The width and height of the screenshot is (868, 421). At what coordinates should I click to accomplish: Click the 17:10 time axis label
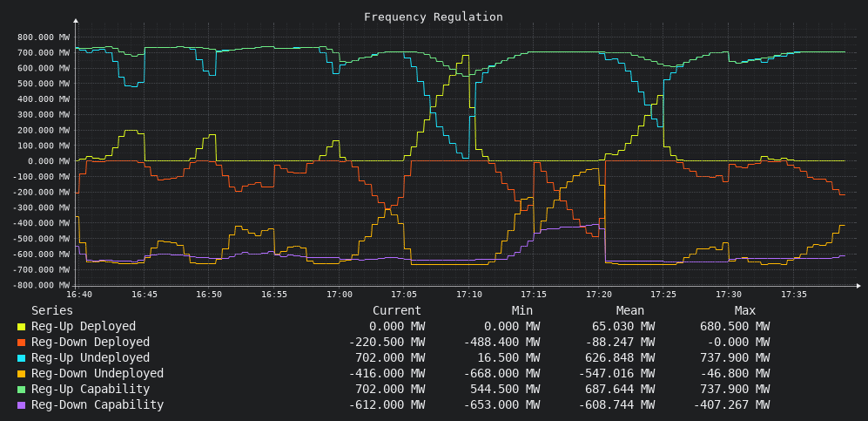pos(468,295)
